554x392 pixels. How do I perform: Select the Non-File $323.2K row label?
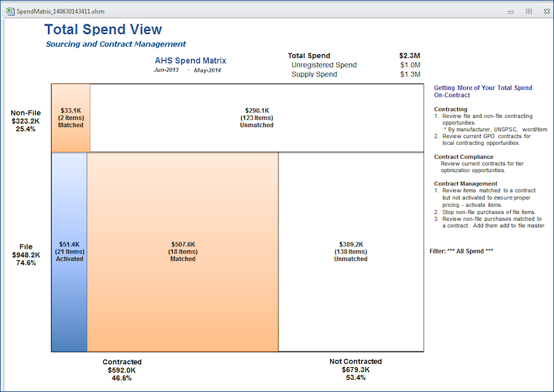point(26,121)
